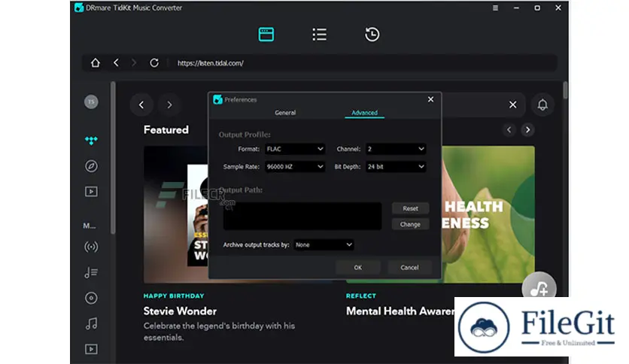Click the add music floating button

[539, 288]
